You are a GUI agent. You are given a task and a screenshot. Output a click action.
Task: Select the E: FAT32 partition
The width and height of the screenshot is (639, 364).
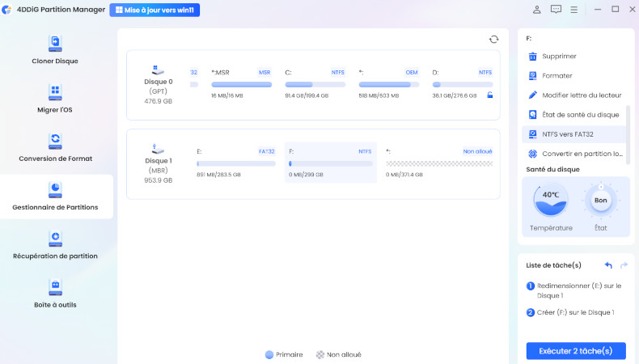[x=236, y=163]
